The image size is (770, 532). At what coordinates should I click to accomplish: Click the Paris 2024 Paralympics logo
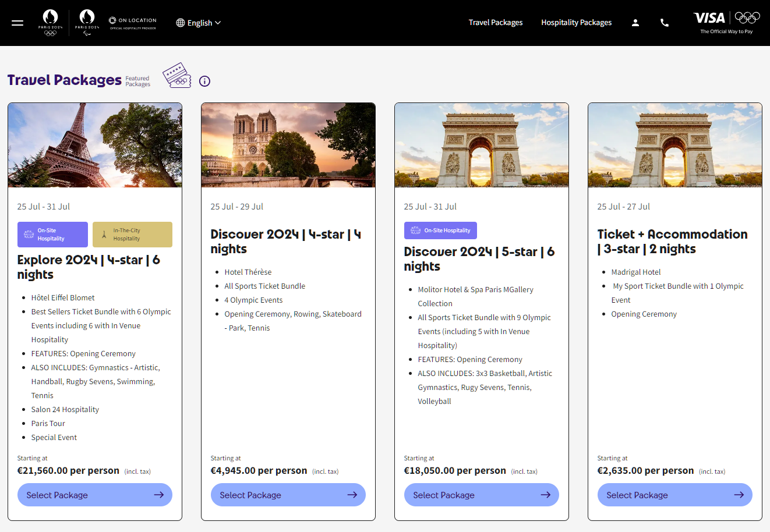coord(87,23)
